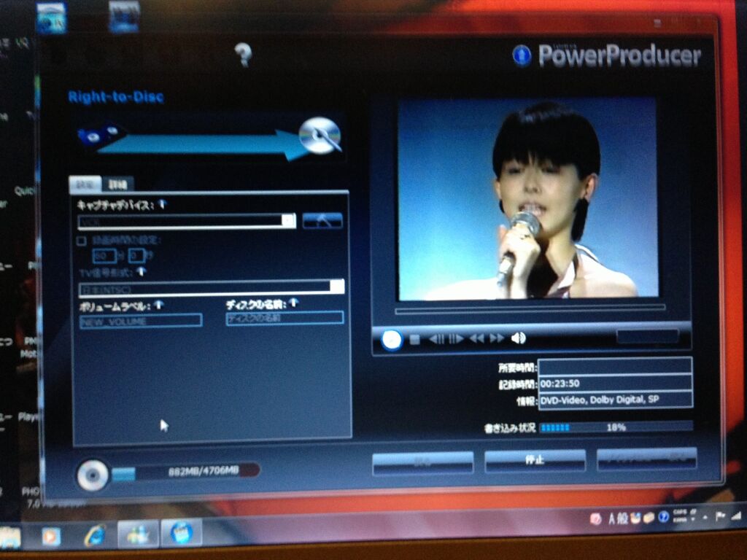Switch to the second 詳細 tab
The image size is (747, 560).
click(117, 184)
